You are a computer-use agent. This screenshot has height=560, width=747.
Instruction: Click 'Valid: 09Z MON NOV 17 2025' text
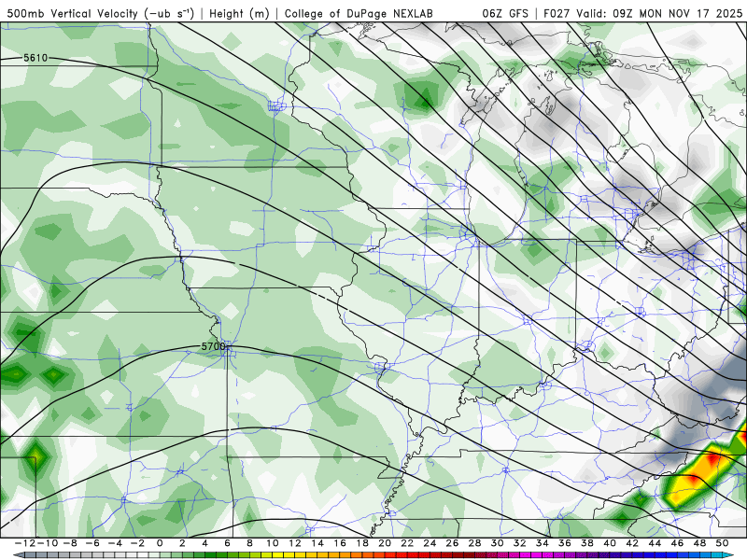click(x=659, y=13)
